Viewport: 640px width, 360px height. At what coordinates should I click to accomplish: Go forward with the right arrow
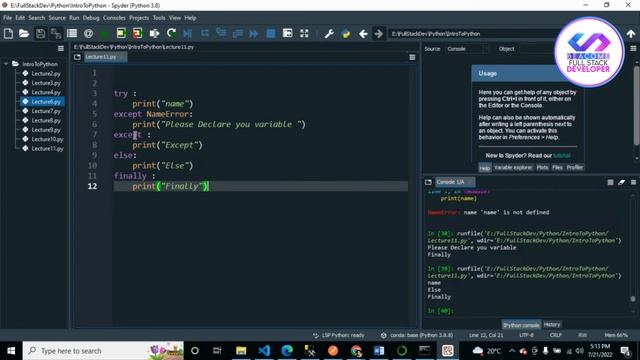[379, 34]
